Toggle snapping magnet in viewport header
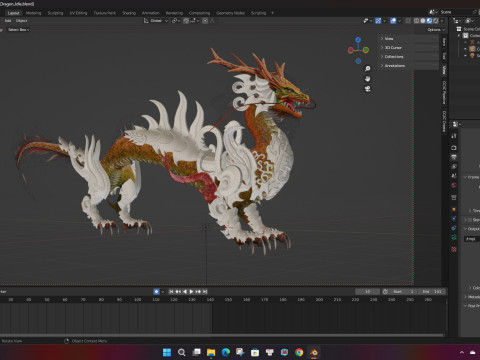 coord(186,21)
